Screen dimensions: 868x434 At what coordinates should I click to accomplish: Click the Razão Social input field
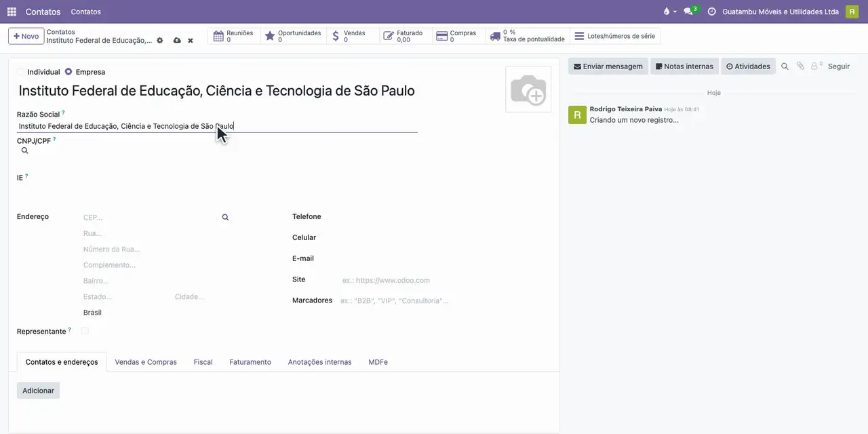tap(217, 126)
